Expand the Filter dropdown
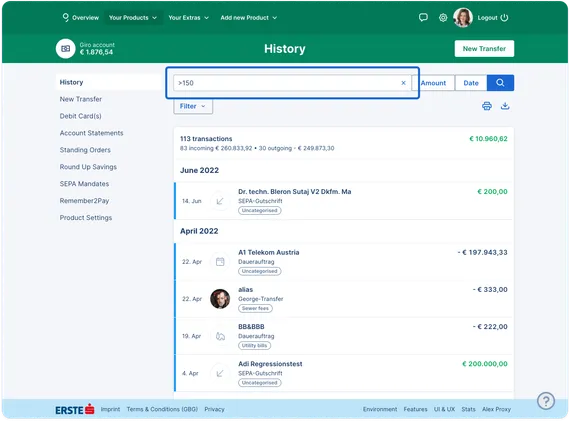The height and width of the screenshot is (421, 570). click(193, 106)
